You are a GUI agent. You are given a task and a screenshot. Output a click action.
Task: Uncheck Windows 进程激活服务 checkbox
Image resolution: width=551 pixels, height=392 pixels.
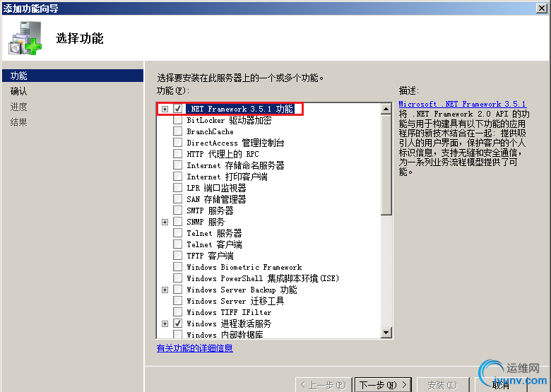(178, 323)
